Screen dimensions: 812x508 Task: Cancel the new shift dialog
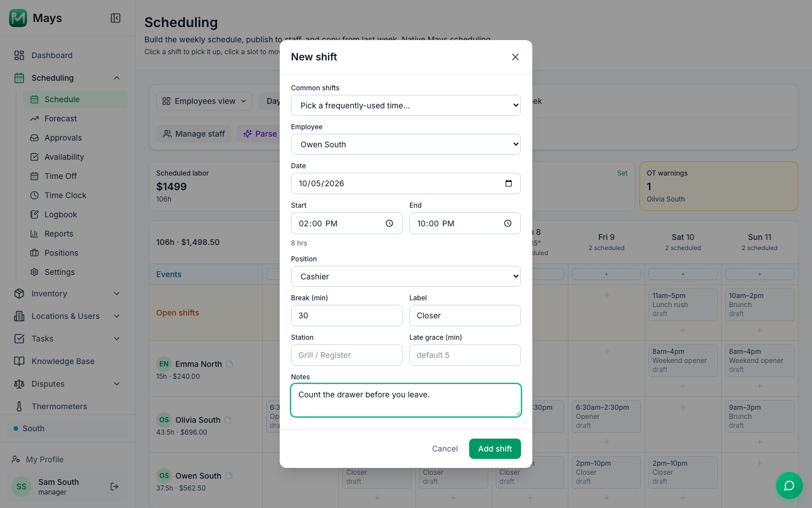click(x=445, y=449)
